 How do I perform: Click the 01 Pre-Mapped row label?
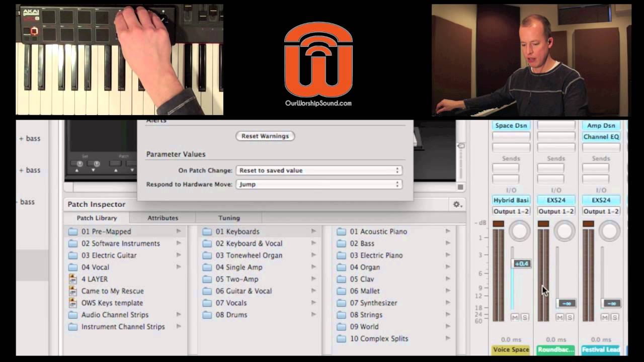pyautogui.click(x=106, y=231)
